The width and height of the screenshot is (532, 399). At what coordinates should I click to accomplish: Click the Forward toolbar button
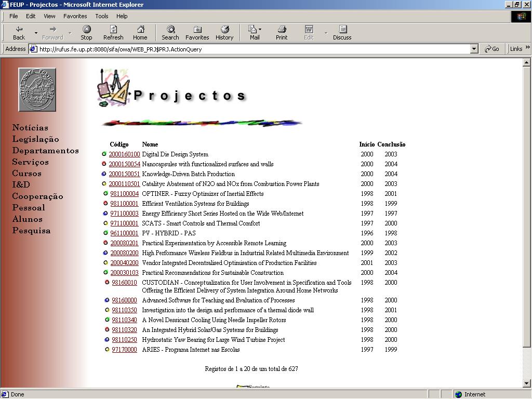point(52,33)
